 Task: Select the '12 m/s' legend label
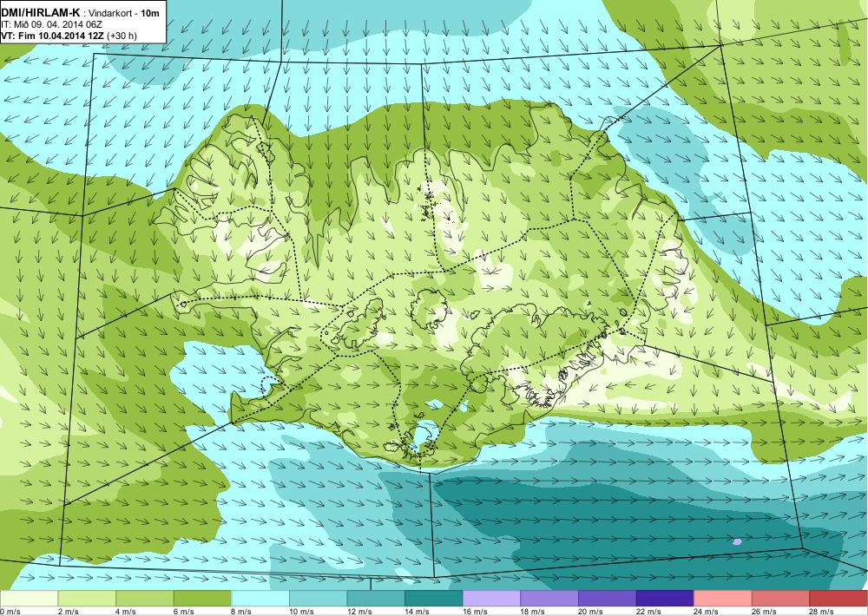pos(359,612)
